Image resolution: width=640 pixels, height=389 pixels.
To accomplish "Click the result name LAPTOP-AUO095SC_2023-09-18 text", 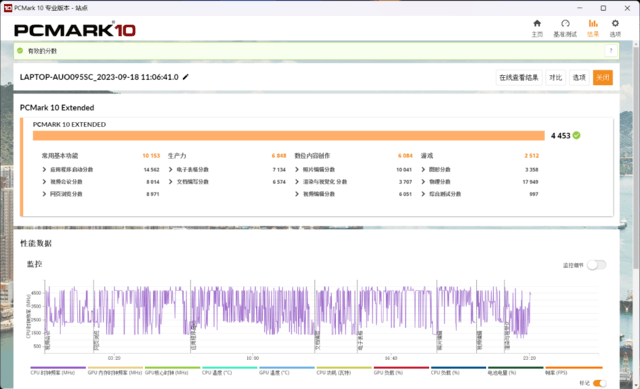I will (x=99, y=77).
